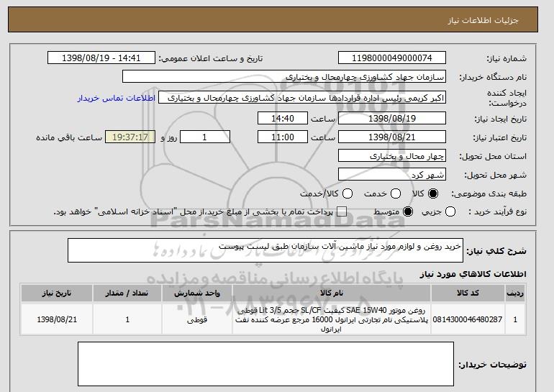Image resolution: width=554 pixels, height=392 pixels.
Task: Click the request creator field اکبر کریمی
Action: point(302,98)
